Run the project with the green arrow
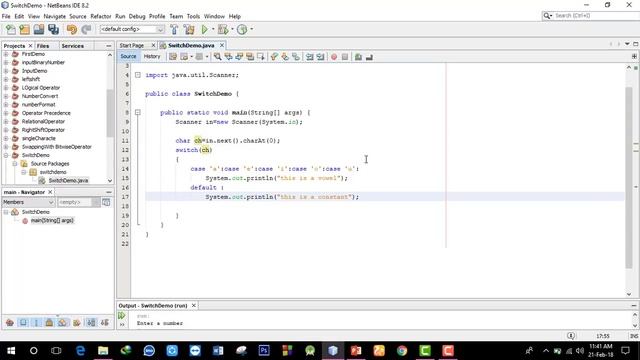 (x=204, y=29)
